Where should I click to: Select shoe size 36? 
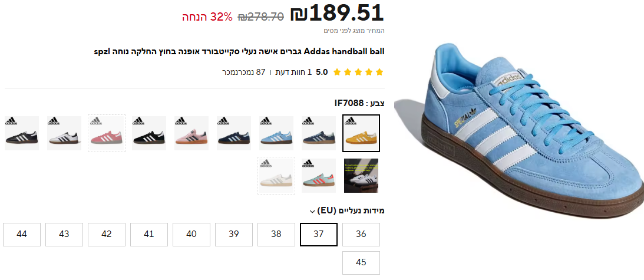[x=361, y=235]
